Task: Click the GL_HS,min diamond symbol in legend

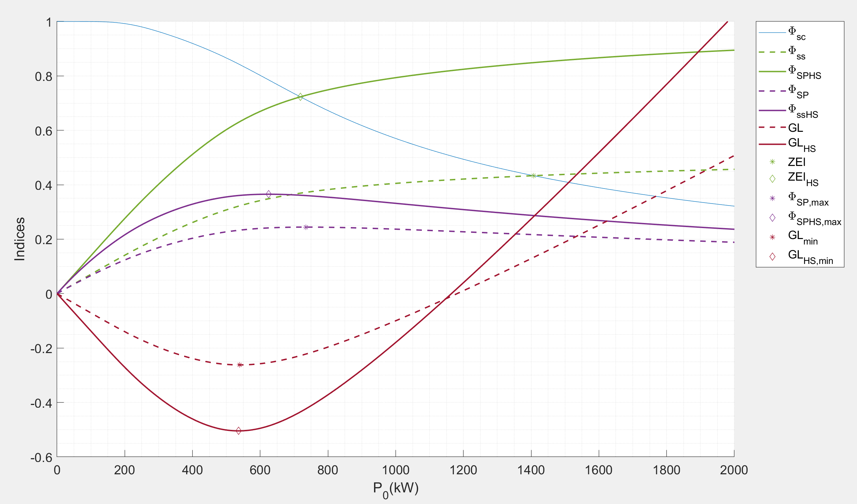Action: coord(772,256)
